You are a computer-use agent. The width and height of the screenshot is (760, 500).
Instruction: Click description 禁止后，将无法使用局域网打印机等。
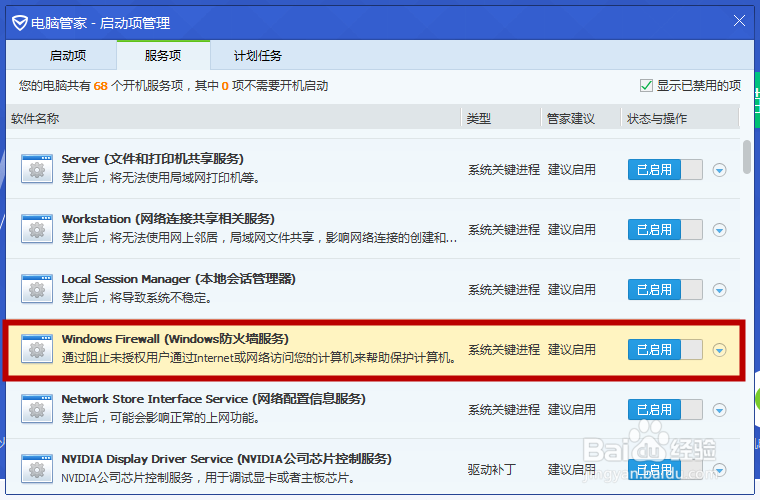coord(161,178)
